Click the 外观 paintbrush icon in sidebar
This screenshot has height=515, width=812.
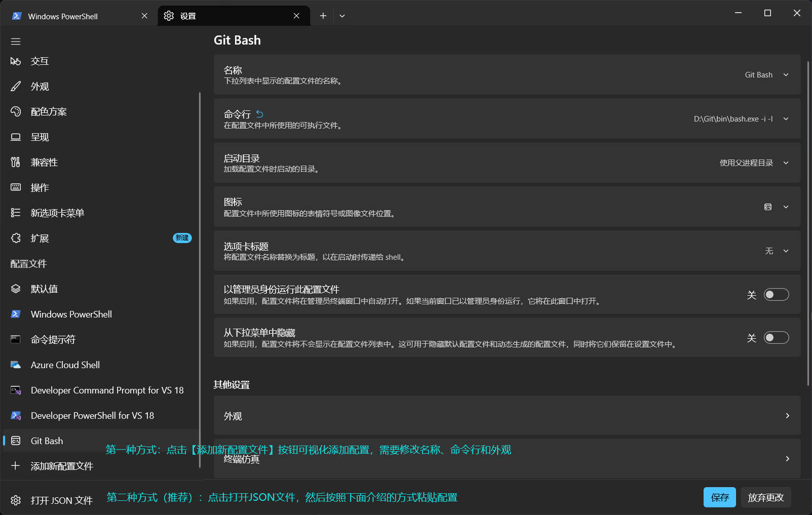pos(16,87)
